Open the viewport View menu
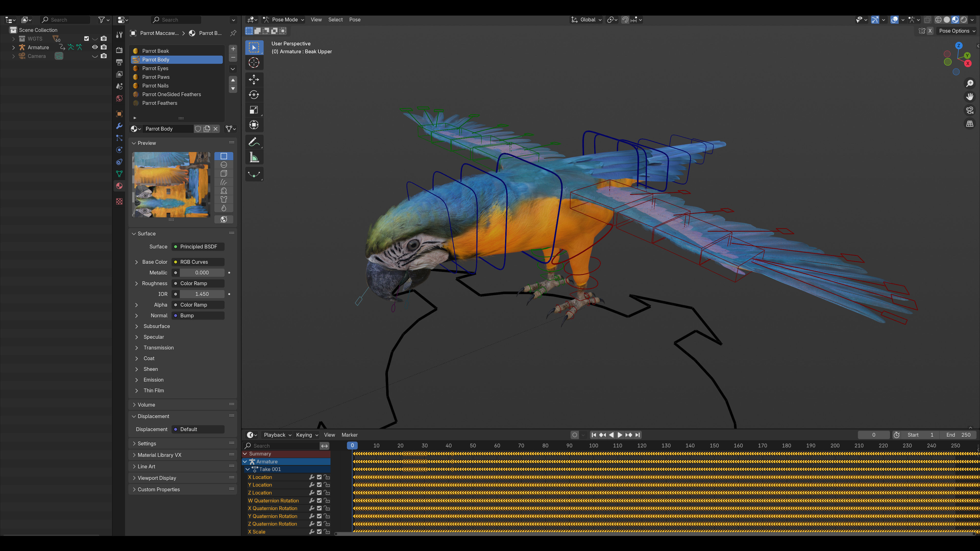 pos(316,20)
